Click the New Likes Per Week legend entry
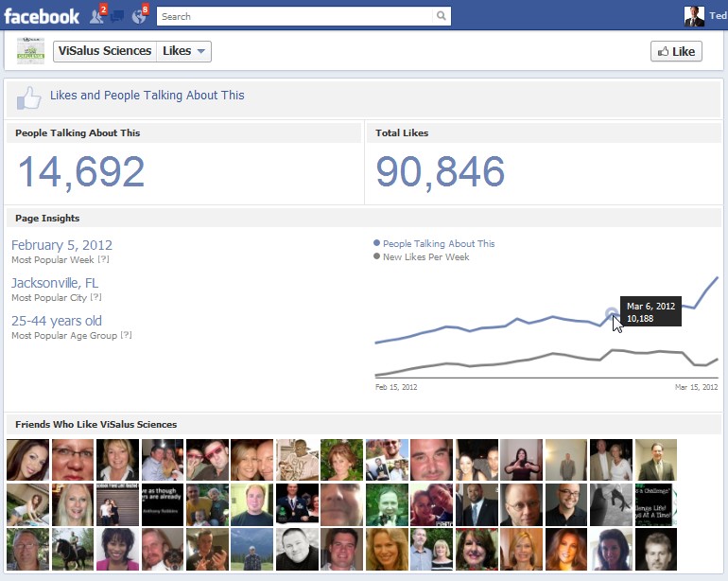 point(422,256)
